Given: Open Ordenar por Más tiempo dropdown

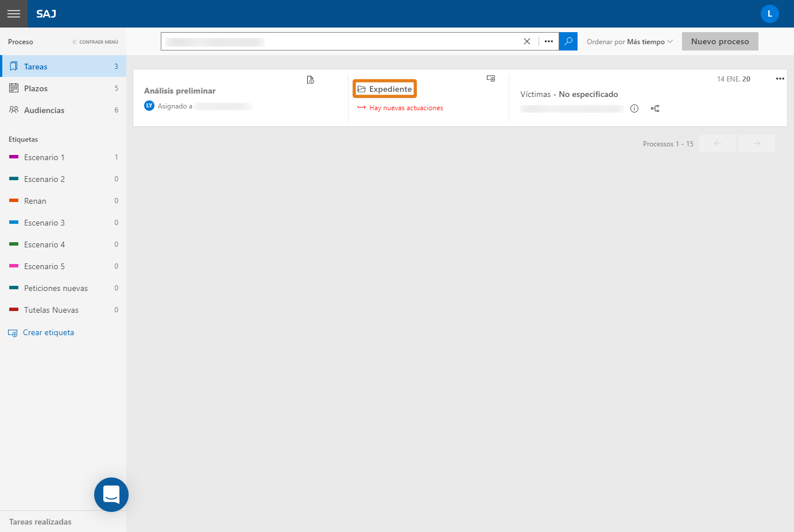Looking at the screenshot, I should point(630,42).
